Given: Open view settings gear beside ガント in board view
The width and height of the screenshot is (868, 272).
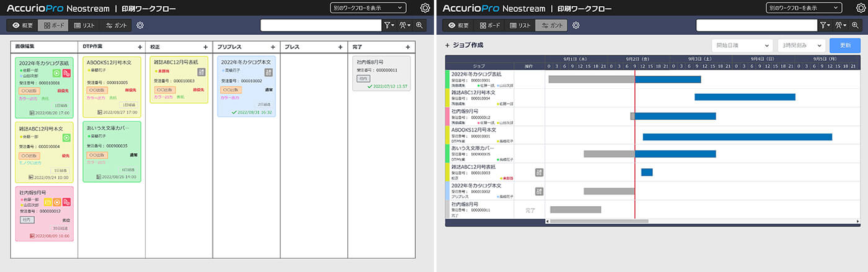Looking at the screenshot, I should tap(140, 25).
